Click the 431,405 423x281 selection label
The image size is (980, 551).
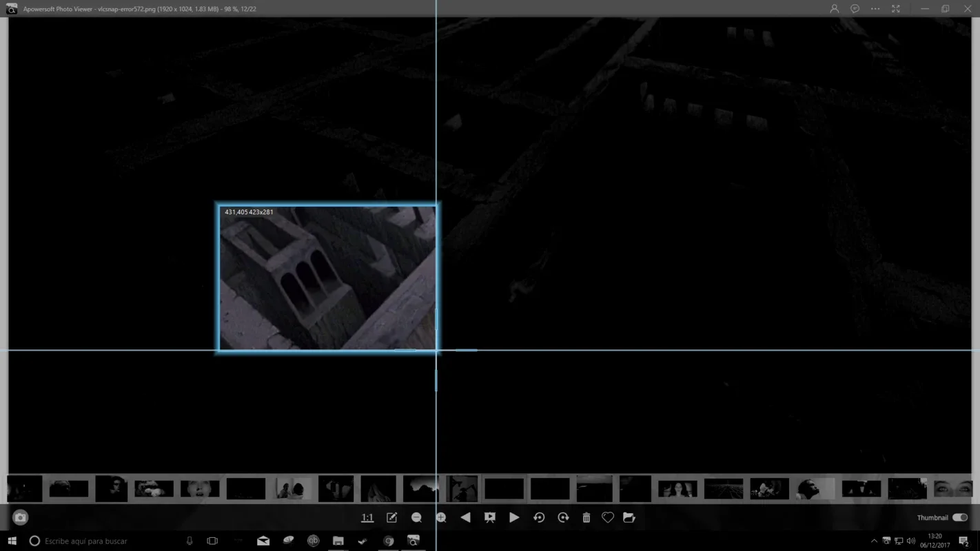(x=249, y=212)
